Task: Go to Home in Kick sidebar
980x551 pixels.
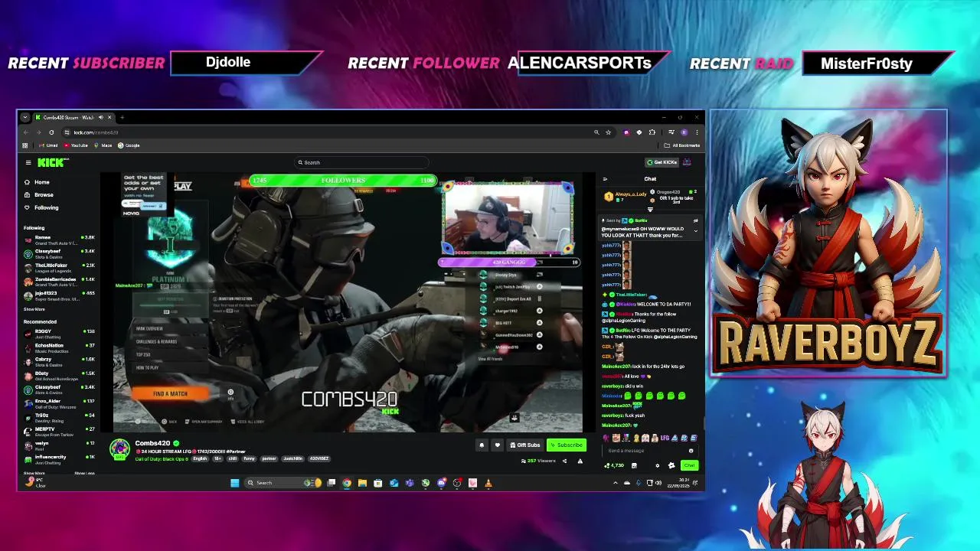Action: click(x=37, y=182)
